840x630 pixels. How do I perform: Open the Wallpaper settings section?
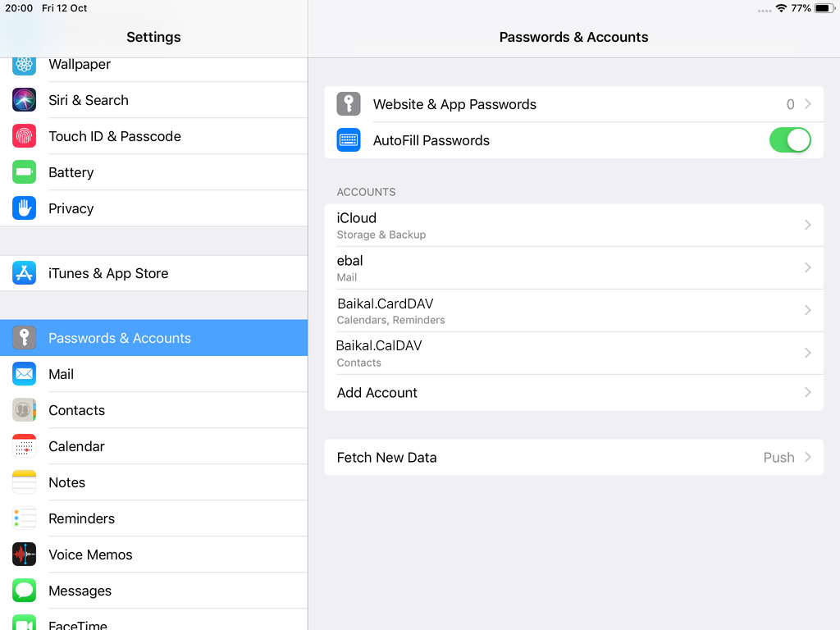click(79, 64)
